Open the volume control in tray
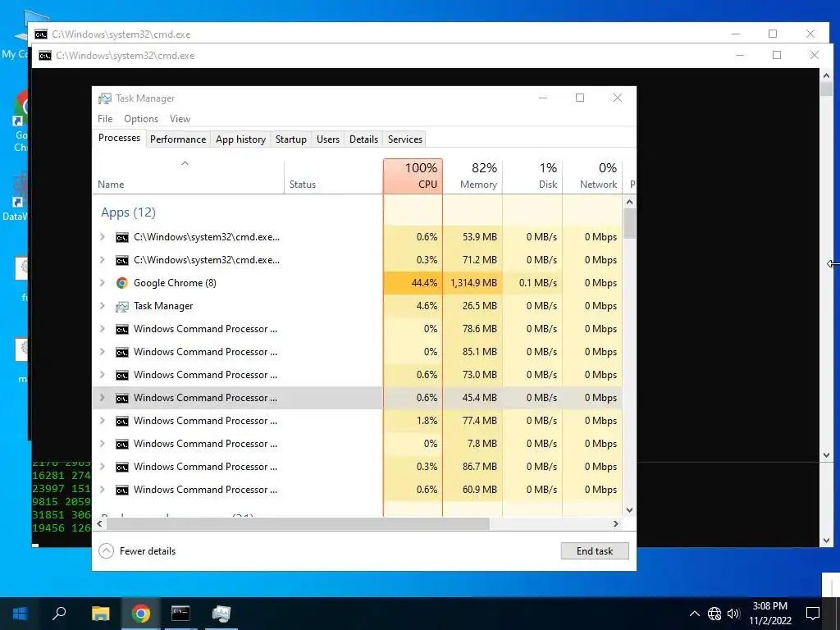 pos(733,614)
